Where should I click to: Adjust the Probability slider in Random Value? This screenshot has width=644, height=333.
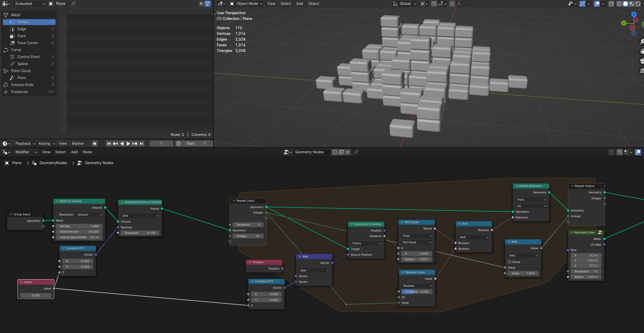point(417,292)
